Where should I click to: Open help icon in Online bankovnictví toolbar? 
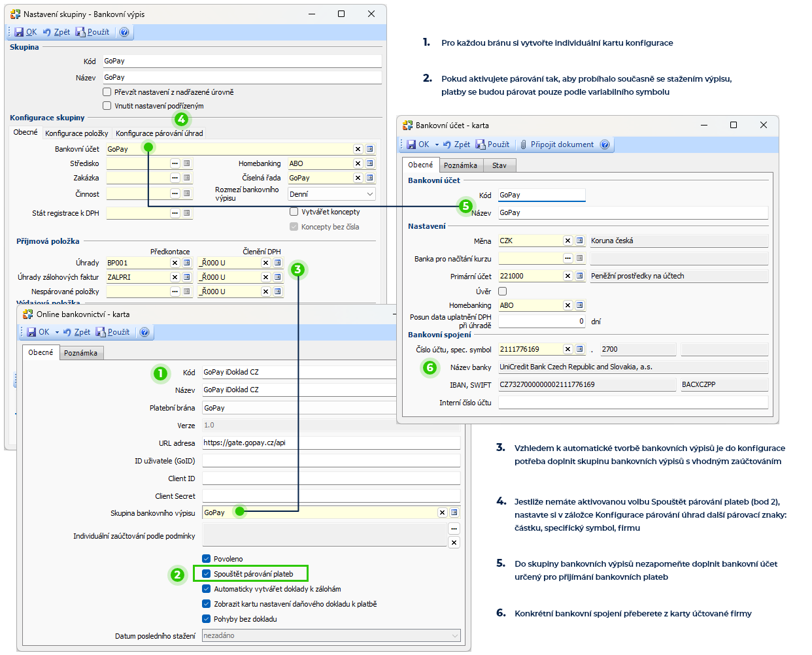click(144, 332)
